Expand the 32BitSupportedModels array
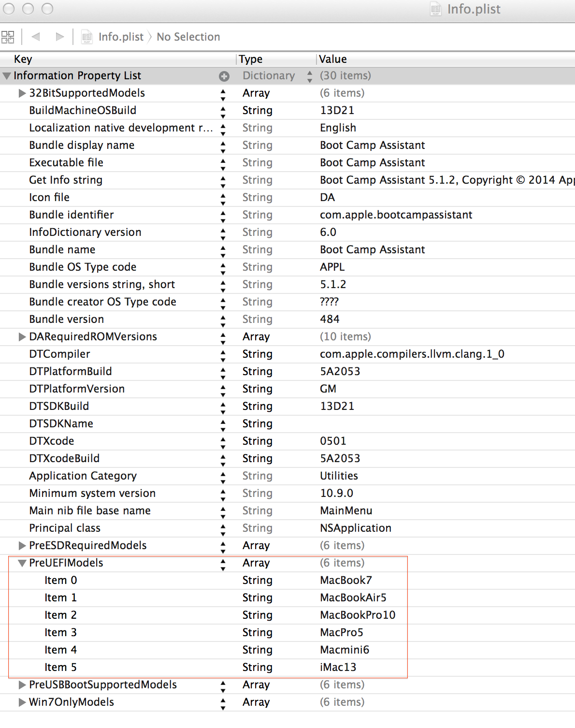This screenshot has height=728, width=575. pyautogui.click(x=22, y=93)
